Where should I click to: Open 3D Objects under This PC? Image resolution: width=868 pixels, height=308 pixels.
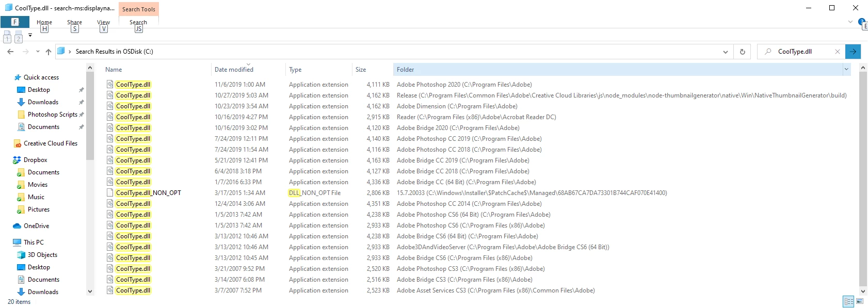click(x=42, y=255)
